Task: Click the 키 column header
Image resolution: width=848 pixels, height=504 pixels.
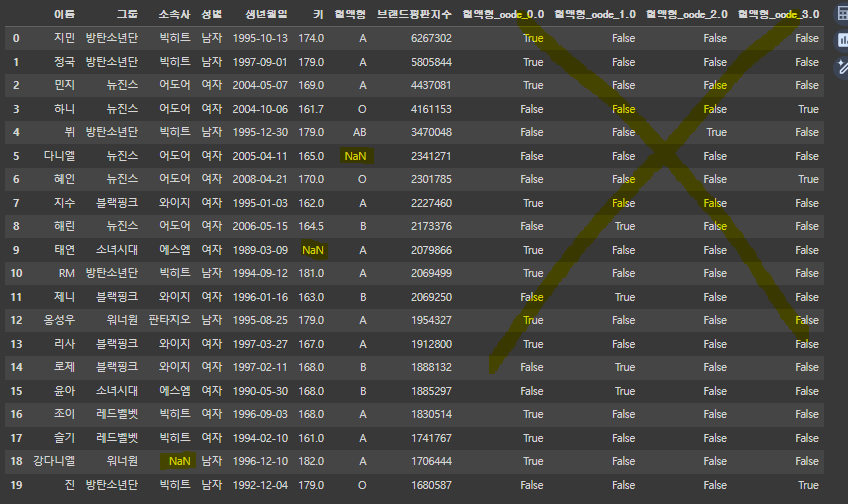Action: click(x=319, y=15)
